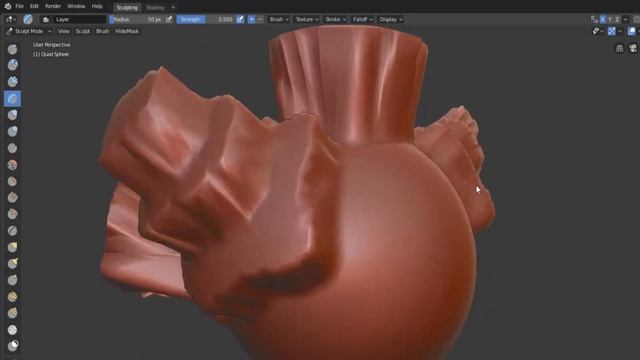
Task: Set brush direction to Subtract (minus)
Action: [x=260, y=19]
